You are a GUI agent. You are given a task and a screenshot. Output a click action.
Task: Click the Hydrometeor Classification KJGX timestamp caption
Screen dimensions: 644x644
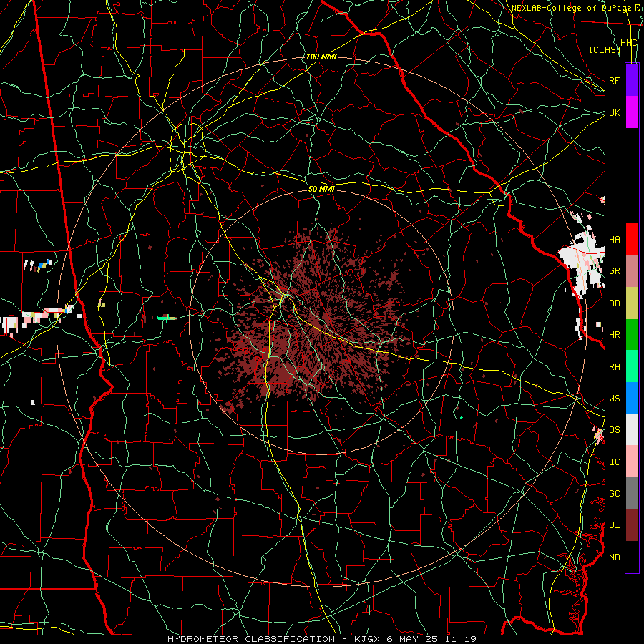tap(322, 639)
